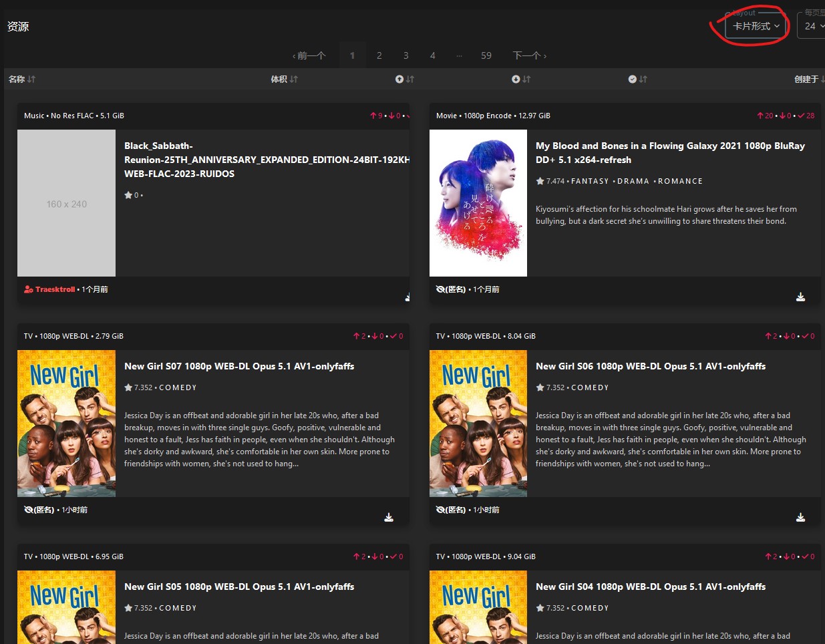
Task: Click New Girl S07 poster image
Action: coord(66,424)
